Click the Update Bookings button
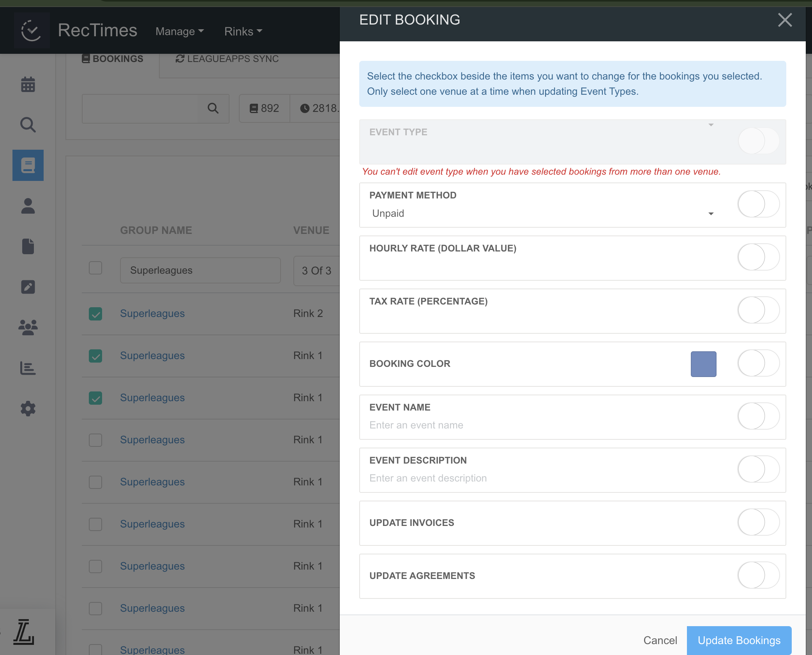Viewport: 812px width, 655px height. (739, 640)
